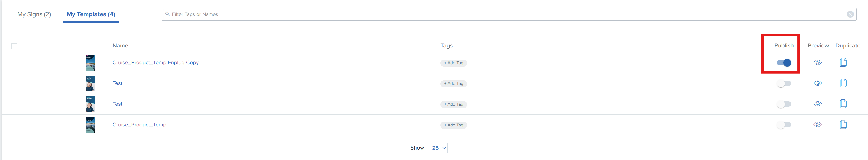Image resolution: width=868 pixels, height=160 pixels.
Task: Enable publish toggle for first Test template
Action: 784,83
